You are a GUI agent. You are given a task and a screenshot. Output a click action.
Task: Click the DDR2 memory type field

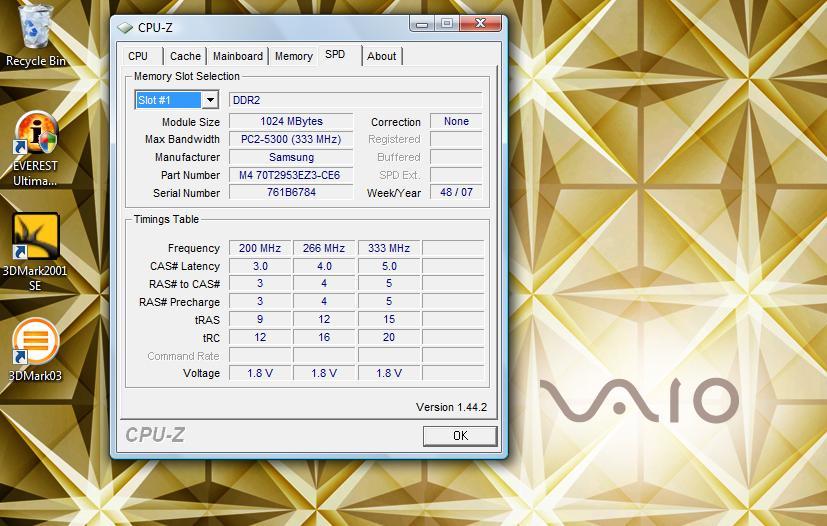pos(355,100)
